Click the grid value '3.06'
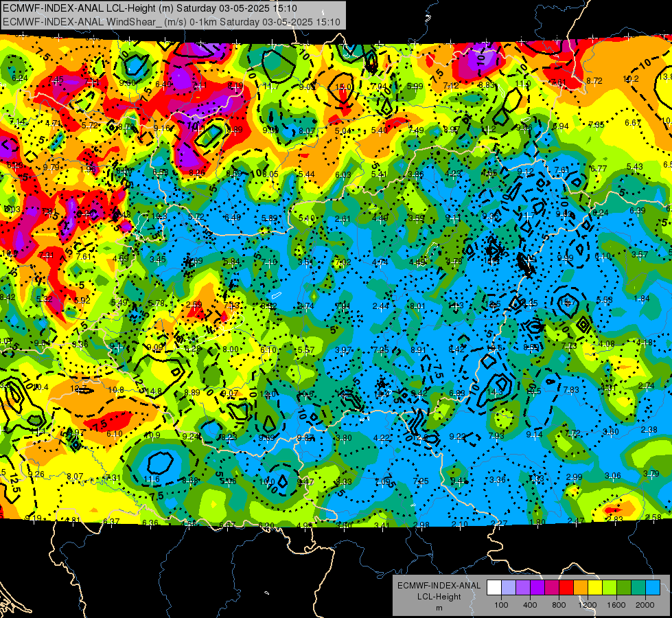Image resolution: width=672 pixels, height=618 pixels. [x=612, y=476]
